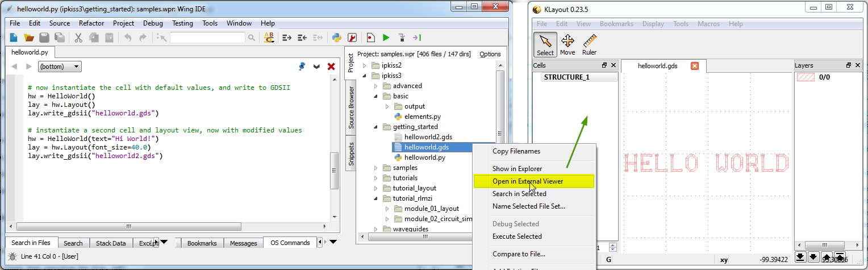Collapse the getting_started folder
The height and width of the screenshot is (270, 868).
click(x=375, y=127)
